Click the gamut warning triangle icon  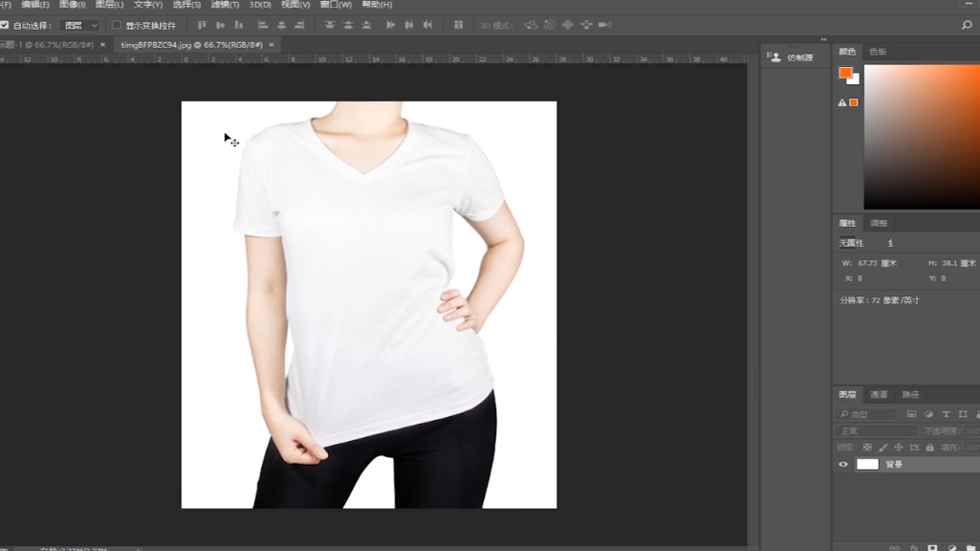click(842, 102)
